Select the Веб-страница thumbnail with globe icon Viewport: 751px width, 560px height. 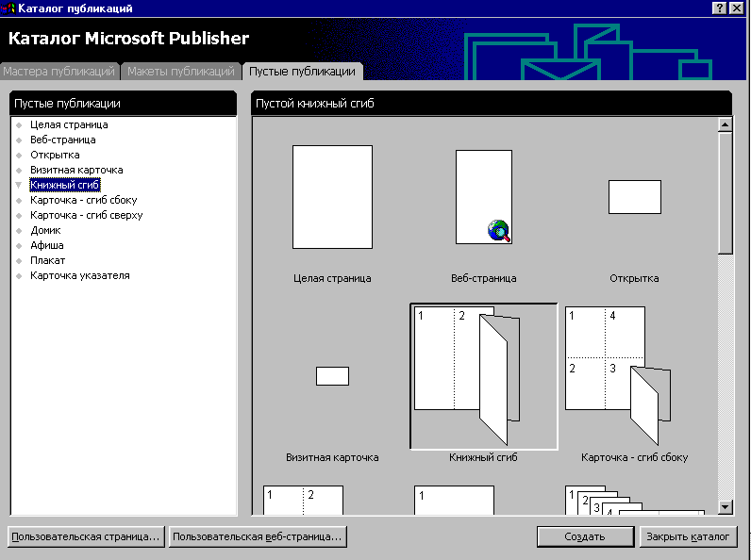[x=484, y=197]
